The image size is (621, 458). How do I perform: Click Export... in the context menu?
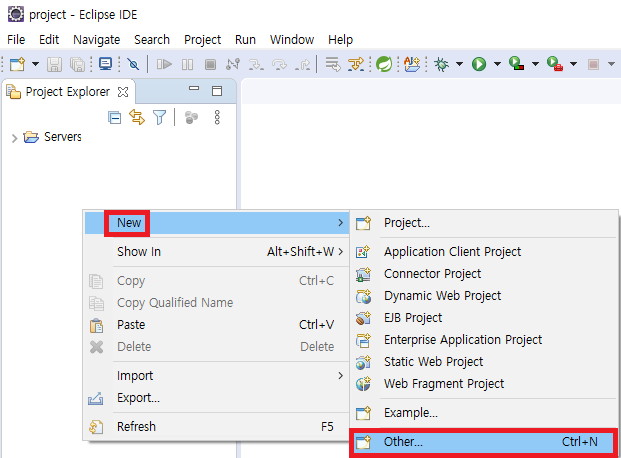point(216,398)
